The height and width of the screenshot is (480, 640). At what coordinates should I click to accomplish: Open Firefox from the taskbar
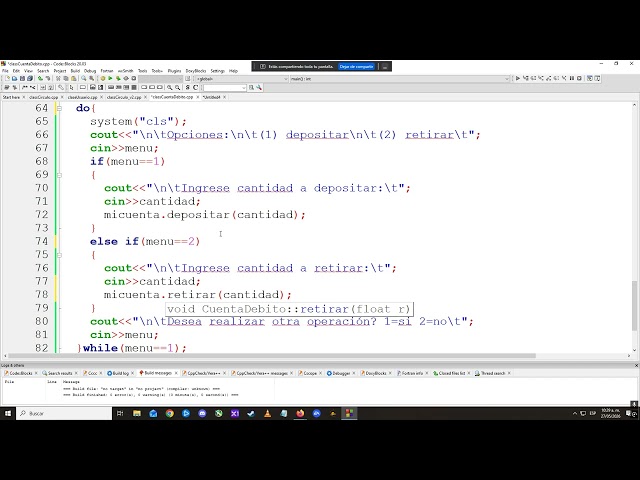point(300,413)
